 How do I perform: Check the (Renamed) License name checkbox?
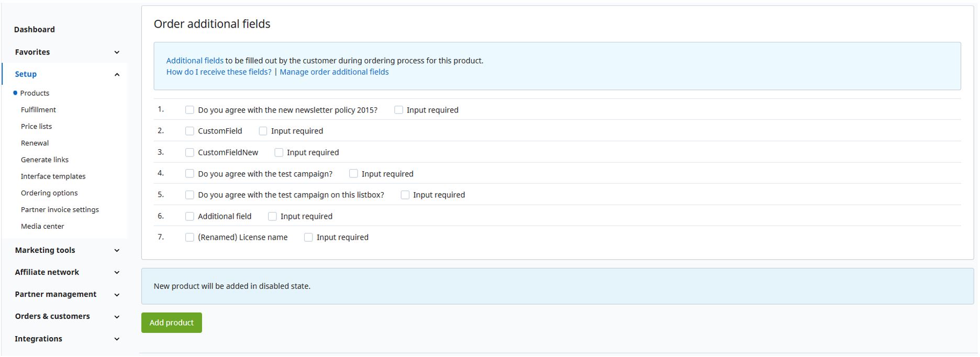click(190, 237)
